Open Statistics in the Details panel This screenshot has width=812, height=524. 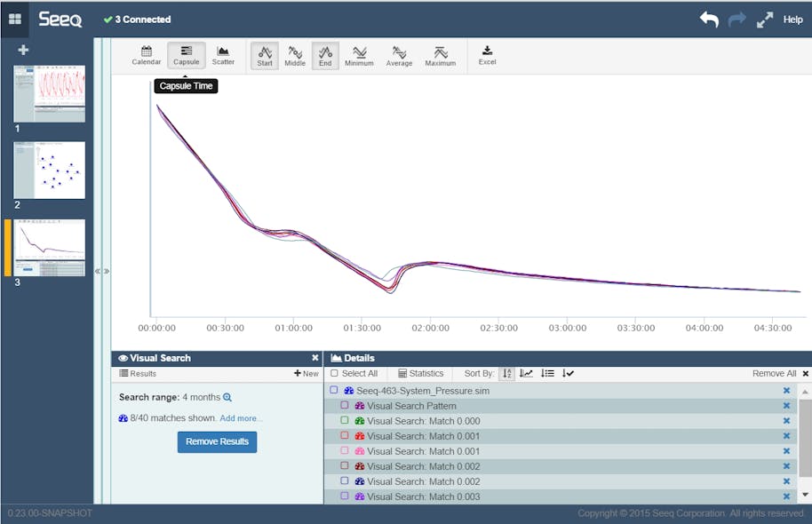tap(422, 373)
